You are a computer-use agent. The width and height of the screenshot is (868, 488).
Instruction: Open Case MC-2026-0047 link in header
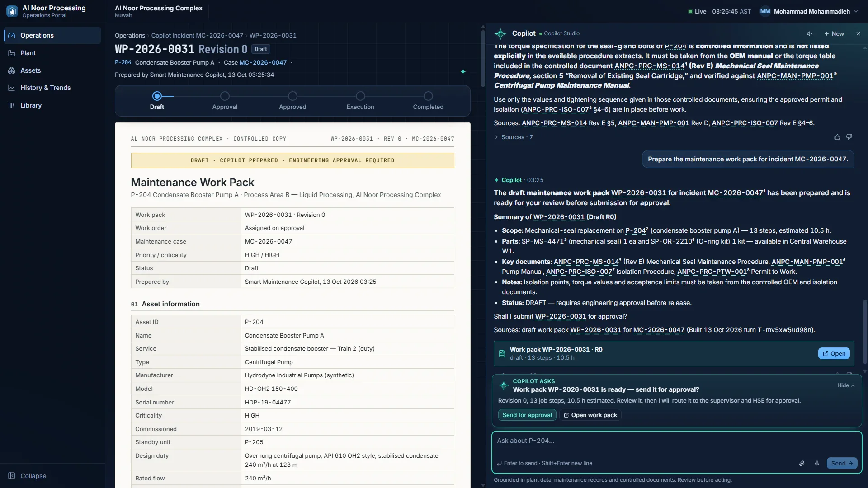(263, 62)
